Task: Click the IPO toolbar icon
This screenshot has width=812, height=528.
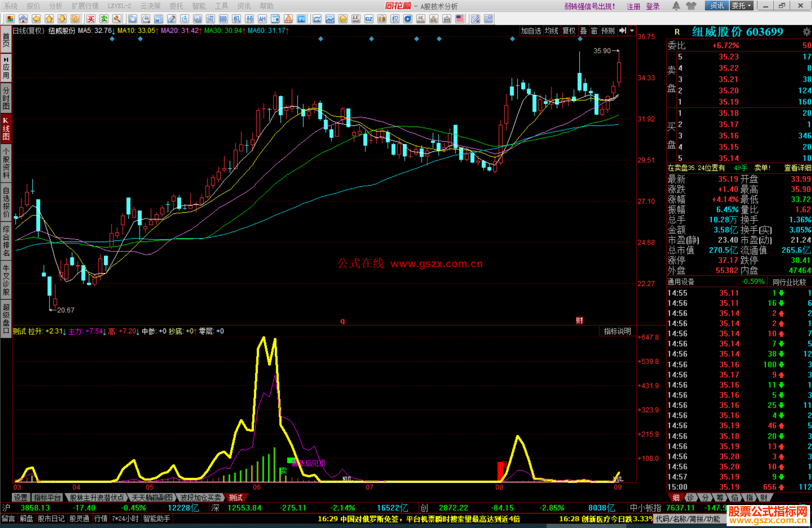Action: (301, 19)
